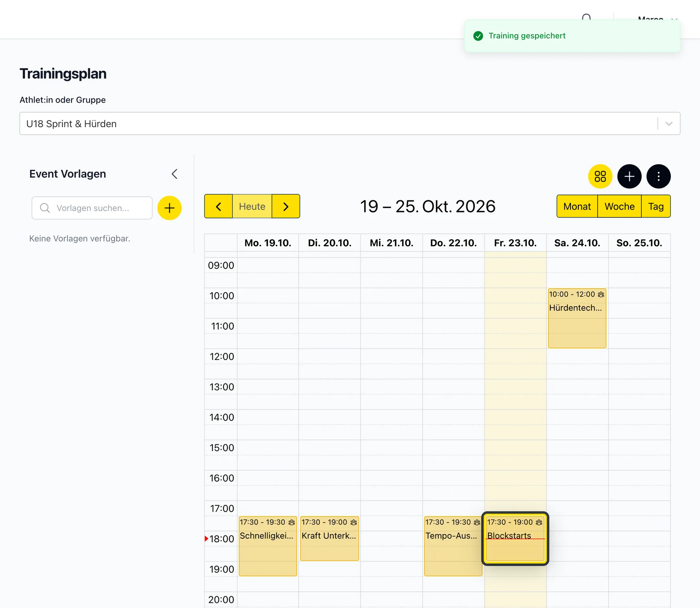Click the 15:00 time label
Image resolution: width=700 pixels, height=608 pixels.
pos(222,448)
